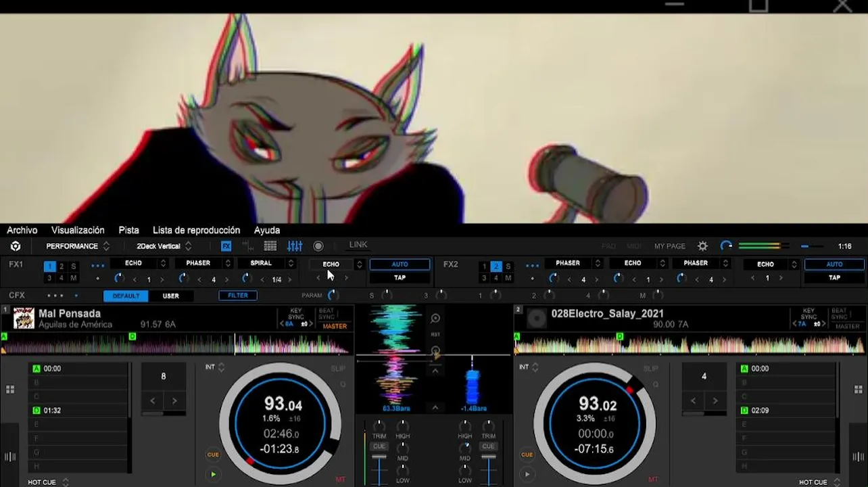The image size is (868, 487).
Task: Toggle FX1 deck 1 assign button
Action: pos(49,266)
